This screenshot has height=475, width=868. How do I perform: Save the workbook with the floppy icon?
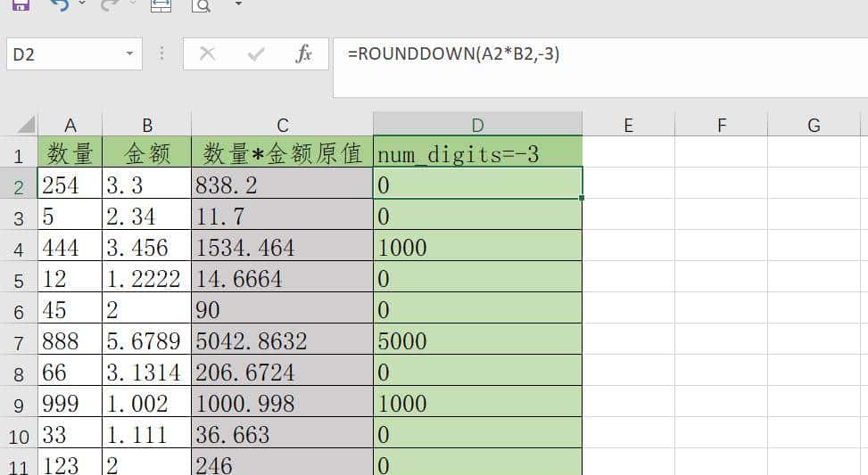click(21, 5)
